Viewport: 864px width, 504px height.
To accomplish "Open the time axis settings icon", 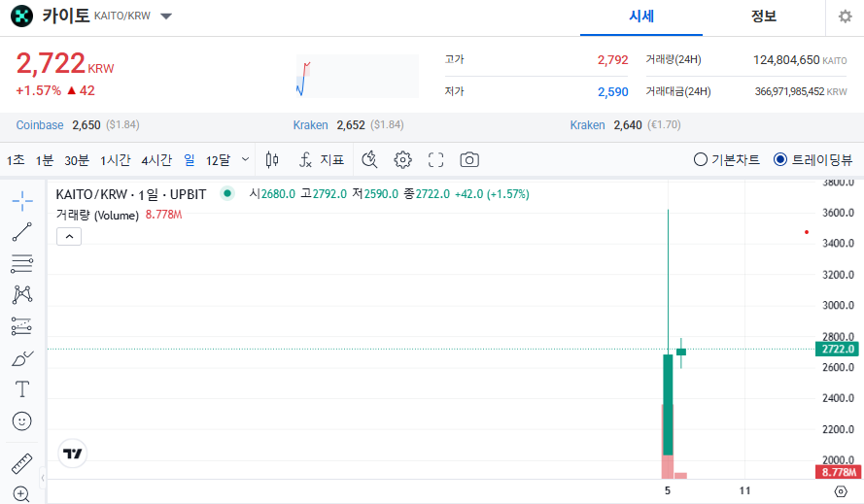I will click(841, 491).
